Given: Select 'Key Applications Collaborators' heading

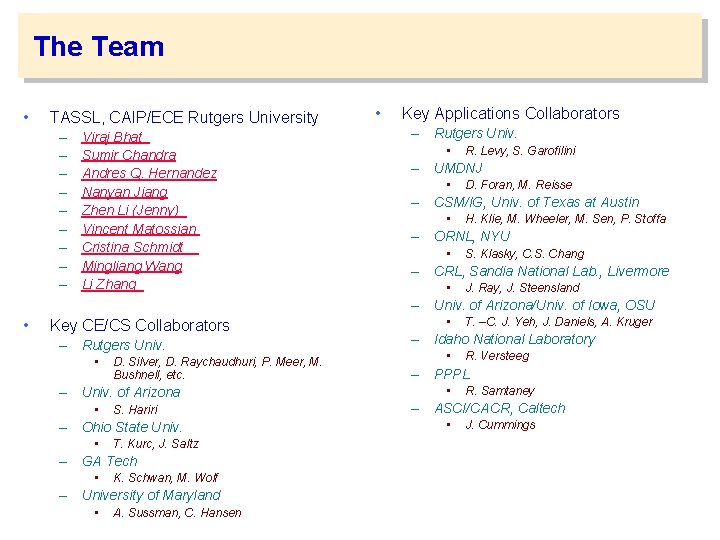Looking at the screenshot, I should pyautogui.click(x=511, y=113).
